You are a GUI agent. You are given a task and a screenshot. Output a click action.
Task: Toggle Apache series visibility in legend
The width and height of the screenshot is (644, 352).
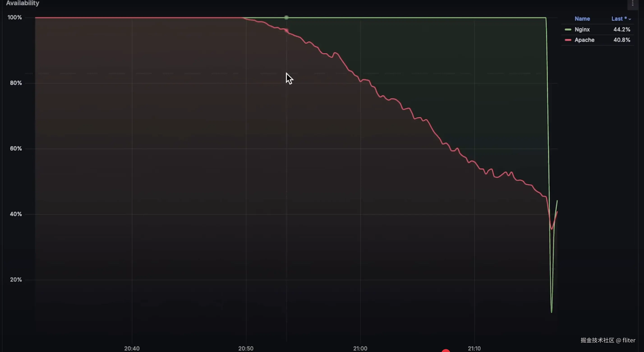click(584, 40)
